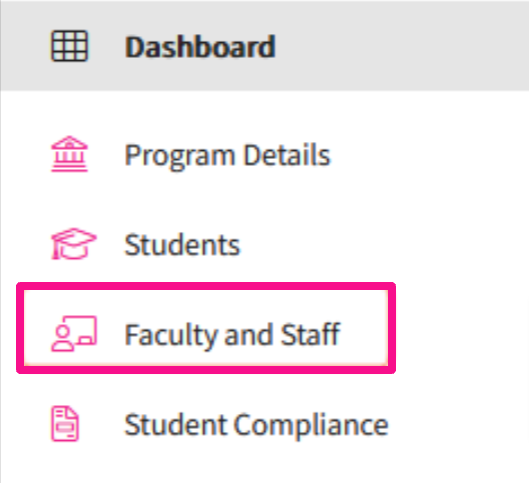Open the Student Compliance section label
The width and height of the screenshot is (529, 483).
coord(257,425)
